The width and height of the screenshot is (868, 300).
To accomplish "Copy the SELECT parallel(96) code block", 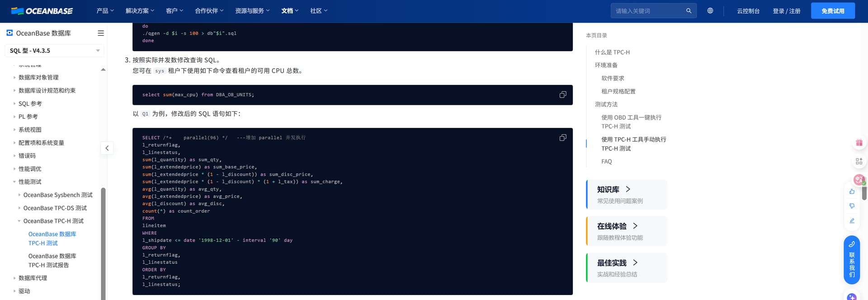I will pyautogui.click(x=563, y=138).
